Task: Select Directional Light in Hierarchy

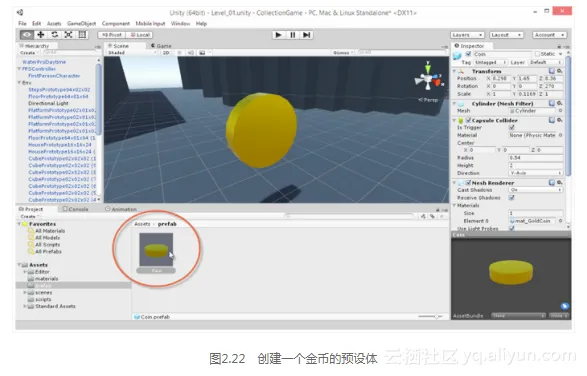Action: click(x=48, y=103)
